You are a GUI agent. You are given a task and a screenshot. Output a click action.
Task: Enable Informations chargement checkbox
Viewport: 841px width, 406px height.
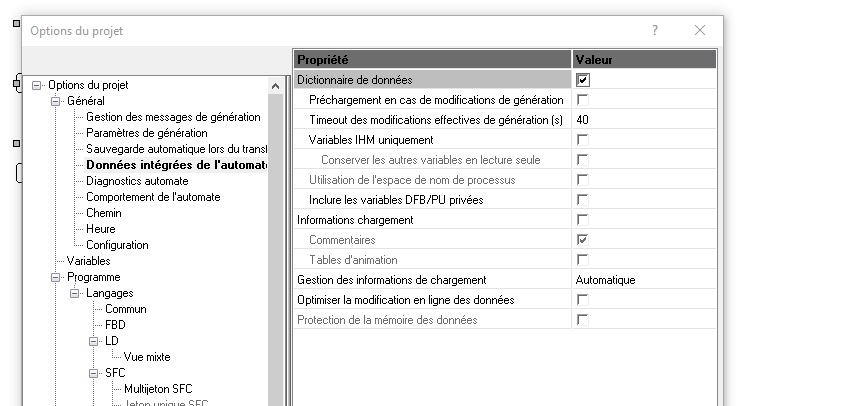pyautogui.click(x=583, y=219)
